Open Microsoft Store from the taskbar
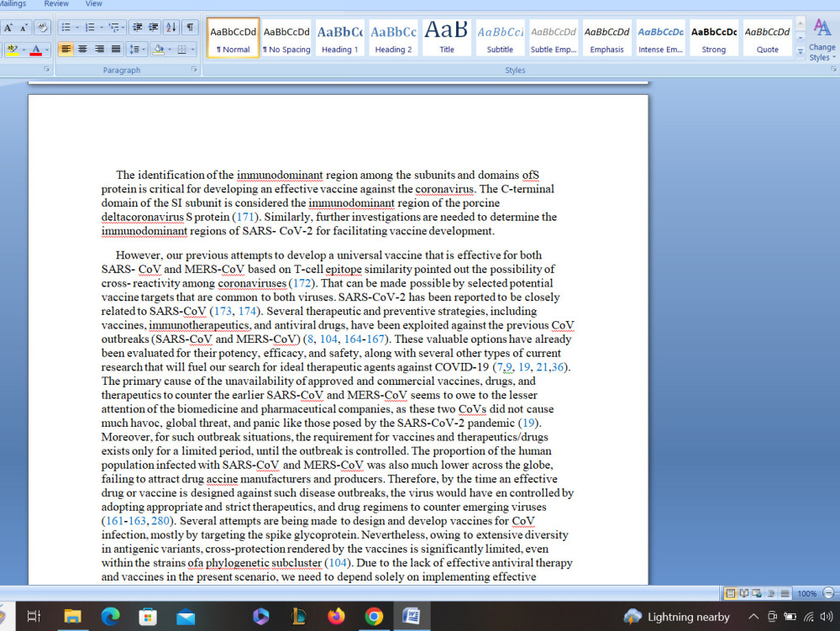840x631 pixels. [x=148, y=617]
